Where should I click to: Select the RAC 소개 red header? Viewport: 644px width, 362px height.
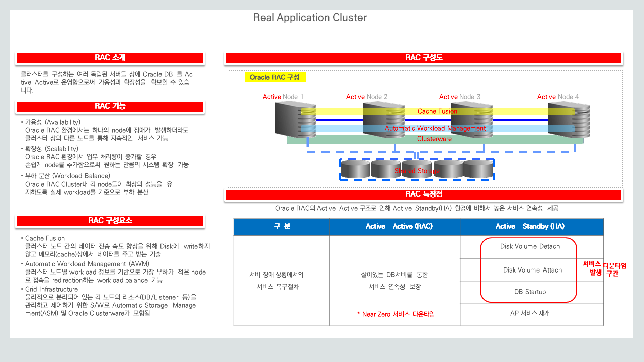(x=110, y=58)
